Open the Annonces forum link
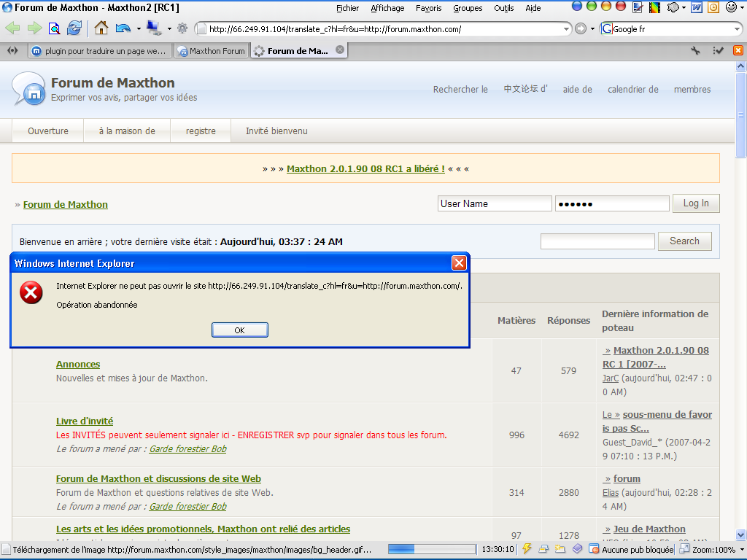 [78, 365]
